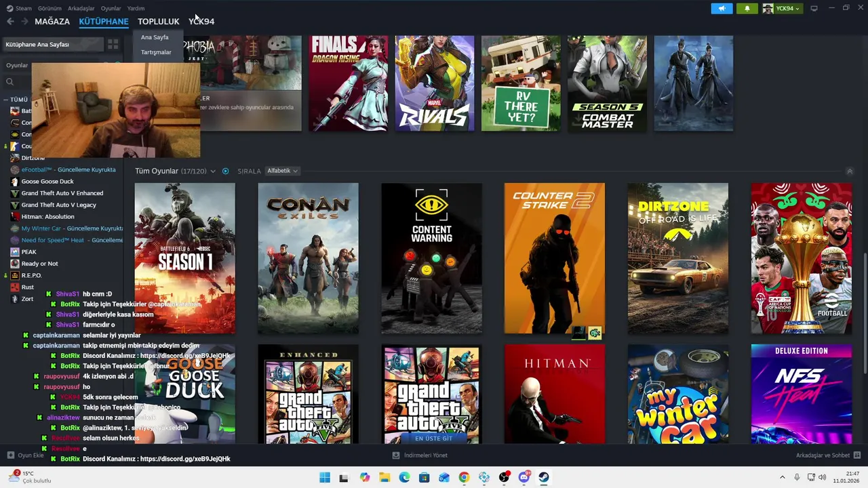Viewport: 868px width, 488px height.
Task: Go back with the left arrow button
Action: point(10,22)
